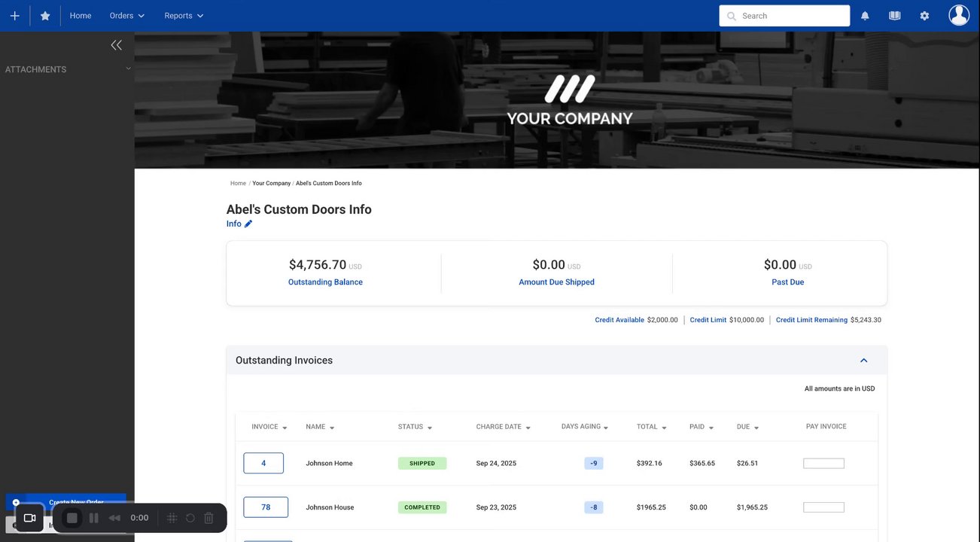Open notifications bell icon

(x=865, y=16)
